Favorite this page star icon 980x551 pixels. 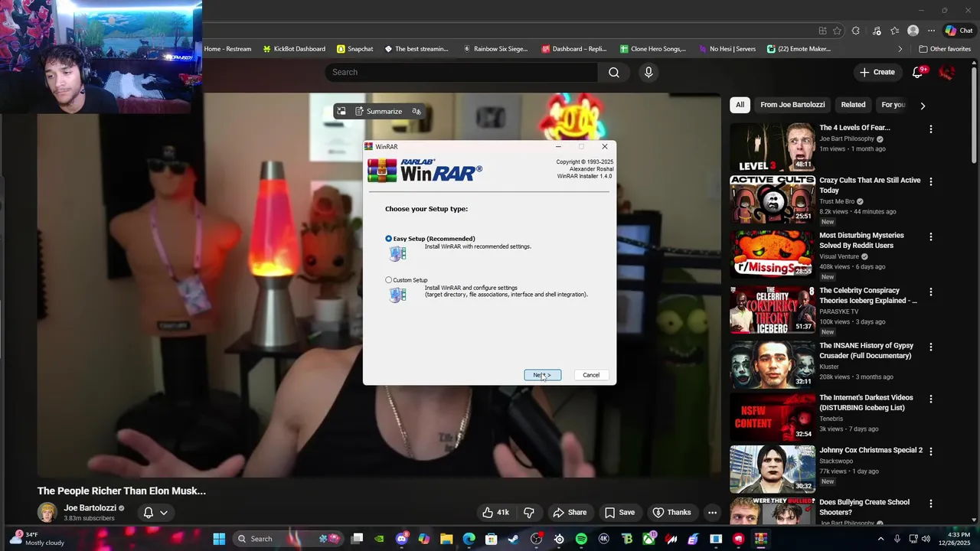point(837,31)
